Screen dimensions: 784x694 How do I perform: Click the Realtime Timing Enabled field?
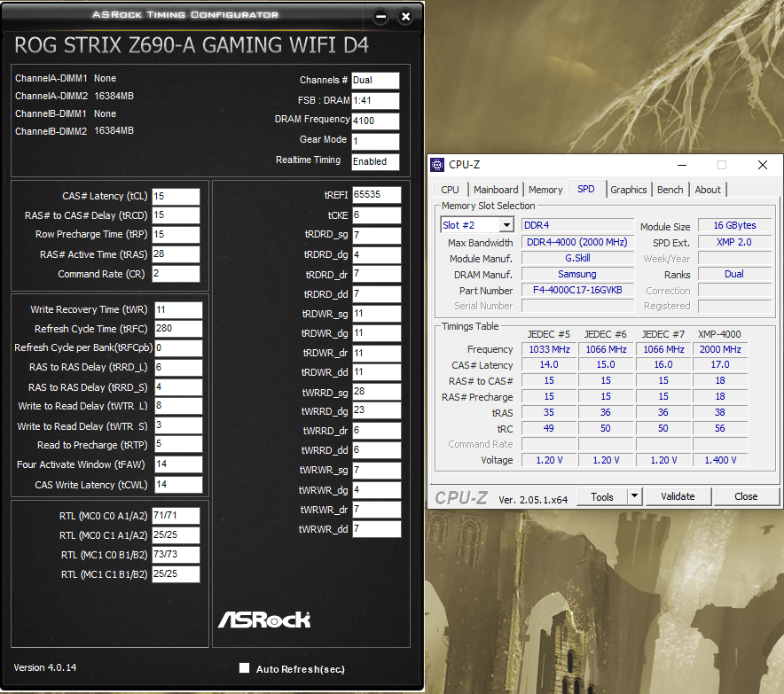pos(375,162)
